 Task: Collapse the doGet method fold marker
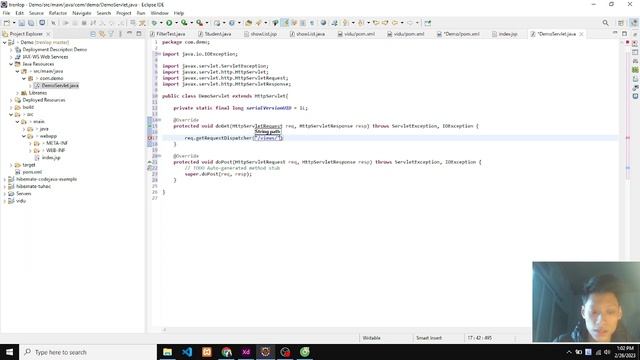pos(159,120)
